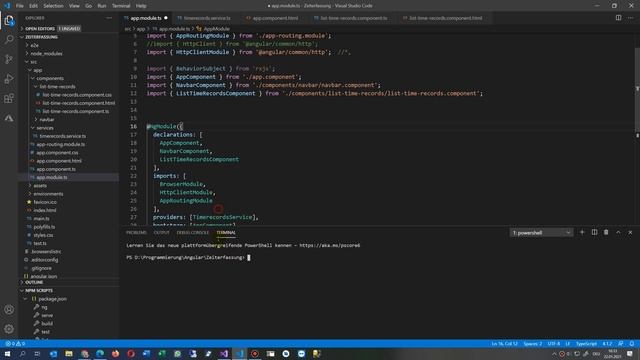Open the Selection menu
Viewport: 640px width, 360px height.
tap(53, 6)
